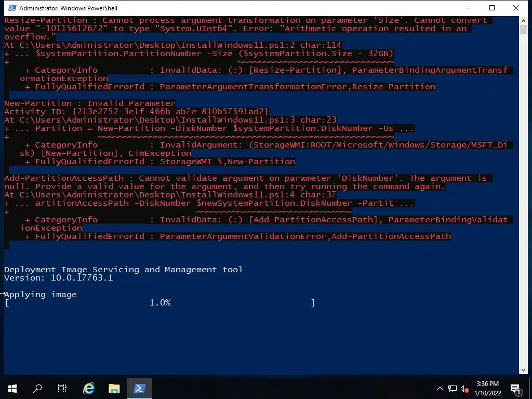532x399 pixels.
Task: Click the muted volume tray icon
Action: [x=465, y=389]
